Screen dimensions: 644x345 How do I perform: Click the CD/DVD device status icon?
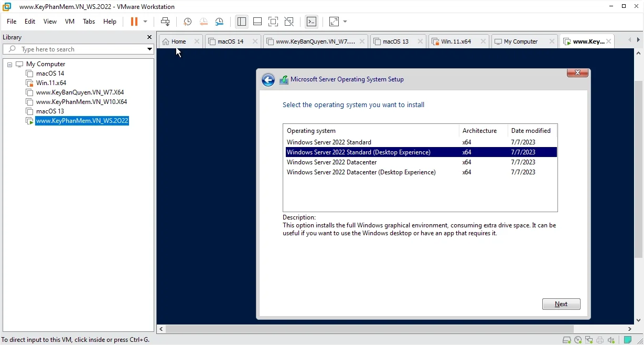coord(578,340)
